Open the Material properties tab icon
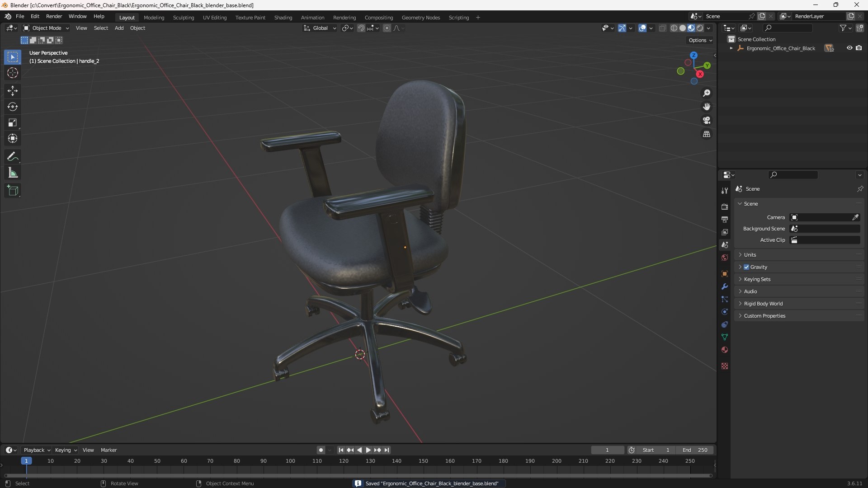The width and height of the screenshot is (868, 488). pyautogui.click(x=725, y=350)
